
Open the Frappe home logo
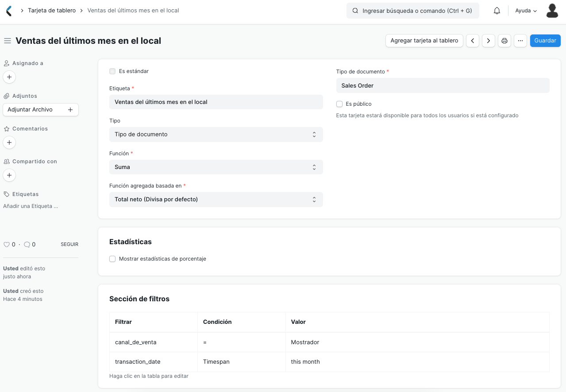click(9, 11)
